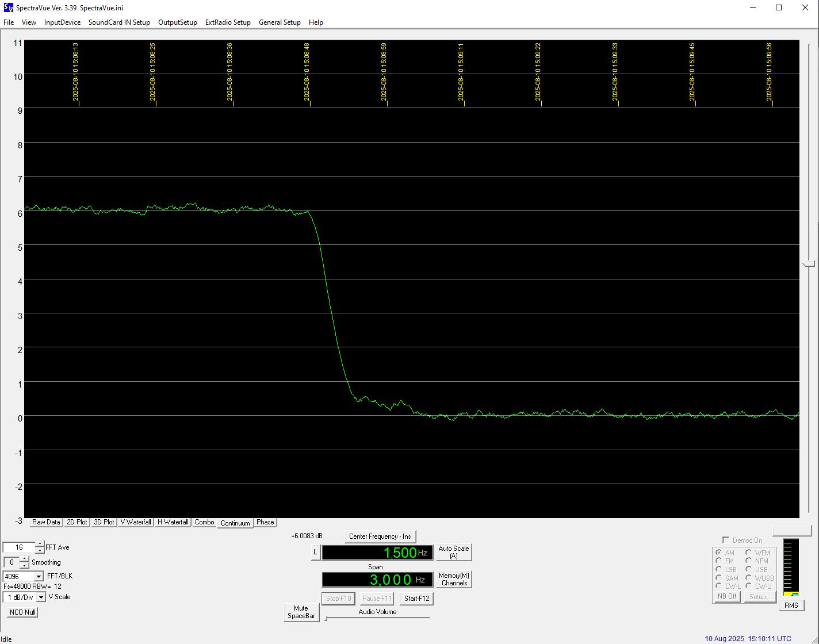Choose the FM demodulation radio button
This screenshot has height=644, width=819.
pos(719,561)
